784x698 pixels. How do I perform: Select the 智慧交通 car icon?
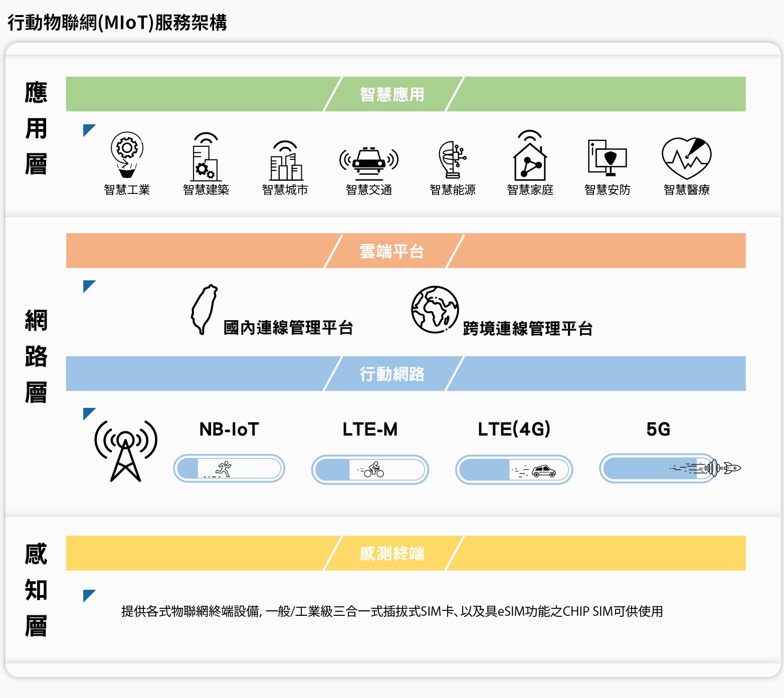369,163
